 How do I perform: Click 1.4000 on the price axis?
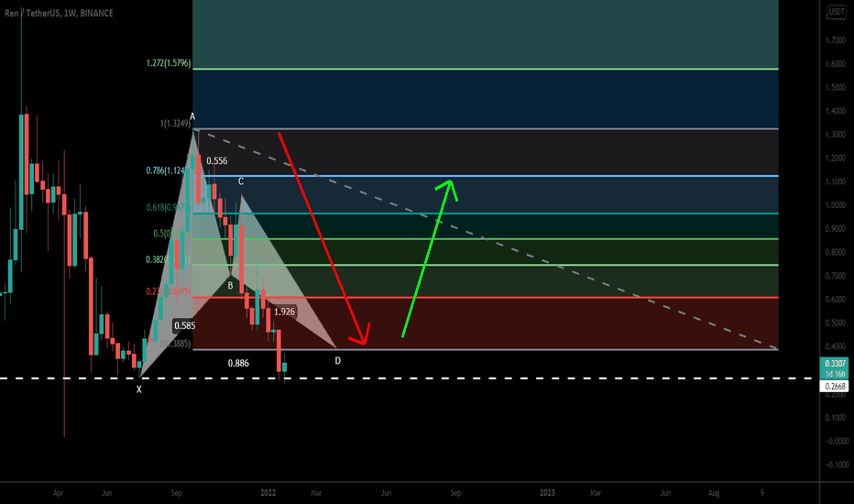(x=836, y=111)
